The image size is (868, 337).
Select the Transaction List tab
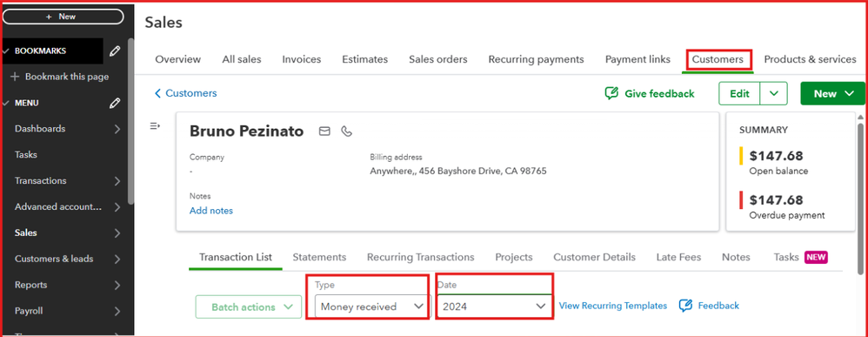click(x=236, y=257)
